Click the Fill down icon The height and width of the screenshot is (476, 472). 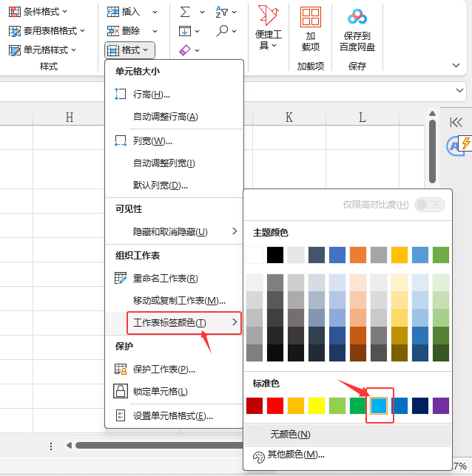185,31
